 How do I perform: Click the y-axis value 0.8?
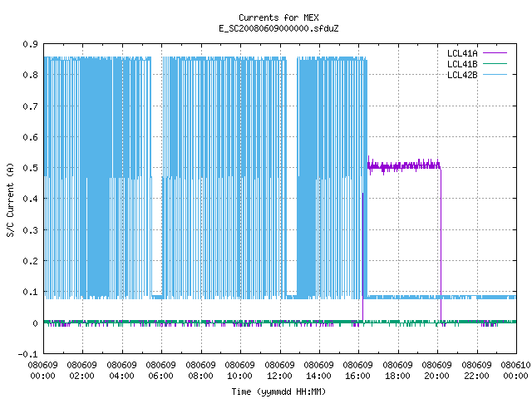(x=31, y=75)
